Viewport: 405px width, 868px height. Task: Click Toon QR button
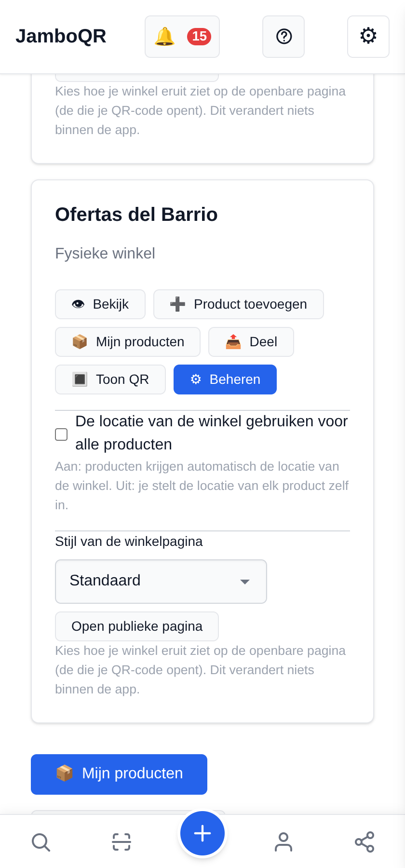click(x=110, y=380)
